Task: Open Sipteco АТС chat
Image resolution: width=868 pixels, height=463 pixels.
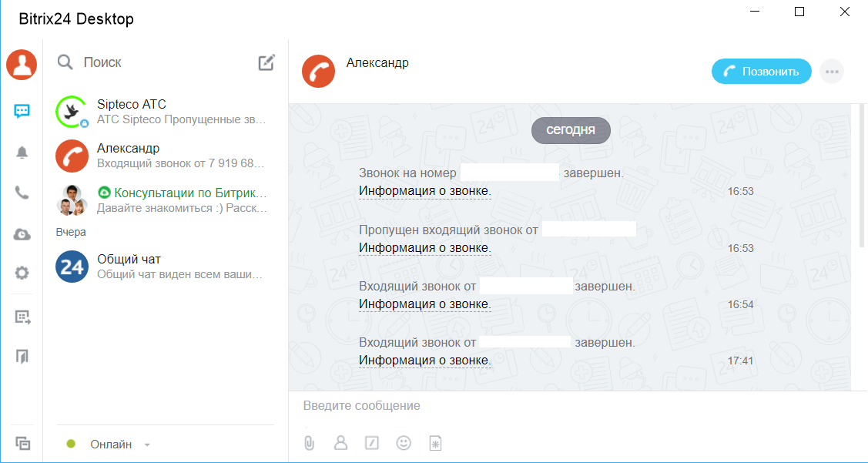Action: (x=166, y=111)
